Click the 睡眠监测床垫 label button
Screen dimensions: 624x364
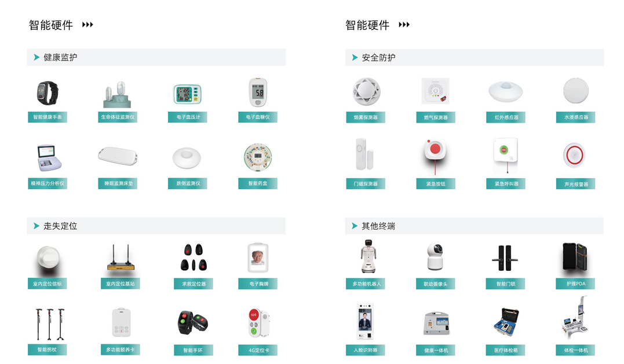point(118,183)
